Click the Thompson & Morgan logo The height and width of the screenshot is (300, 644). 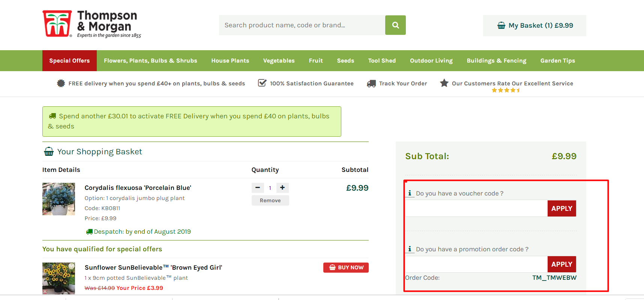(x=92, y=24)
